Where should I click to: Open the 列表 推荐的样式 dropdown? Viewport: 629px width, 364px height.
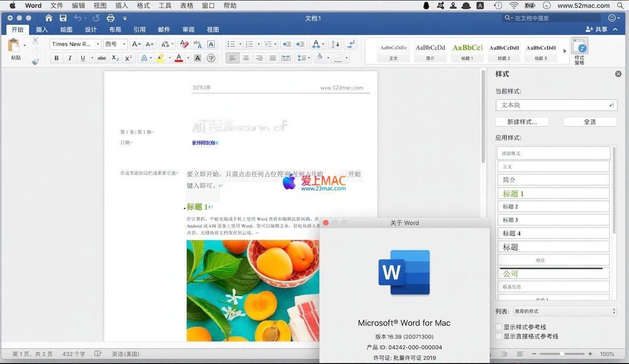pyautogui.click(x=565, y=311)
